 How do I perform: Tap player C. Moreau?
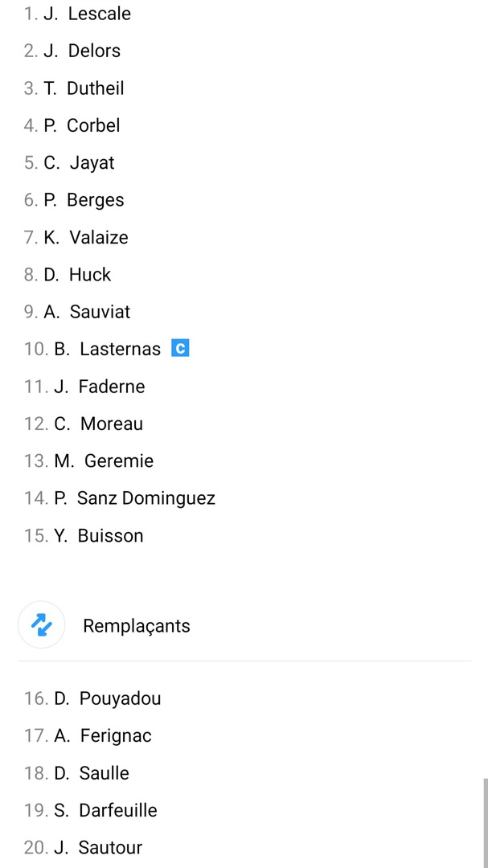pos(98,424)
